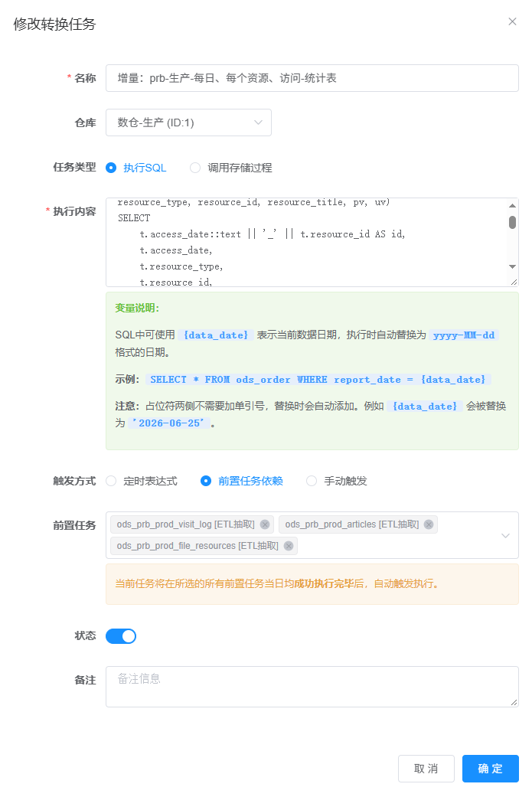532x797 pixels.
Task: Click the SQL editor scrollbar thumb
Action: pyautogui.click(x=512, y=222)
